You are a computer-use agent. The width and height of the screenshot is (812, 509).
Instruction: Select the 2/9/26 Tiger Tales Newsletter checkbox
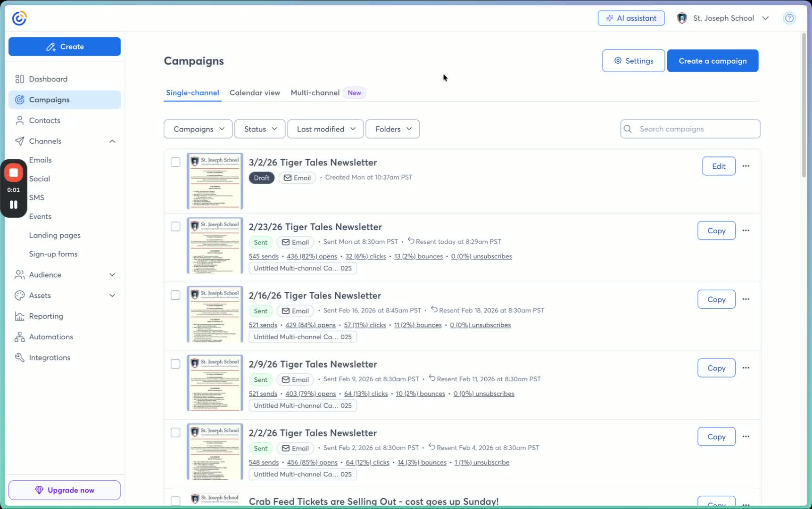point(175,364)
